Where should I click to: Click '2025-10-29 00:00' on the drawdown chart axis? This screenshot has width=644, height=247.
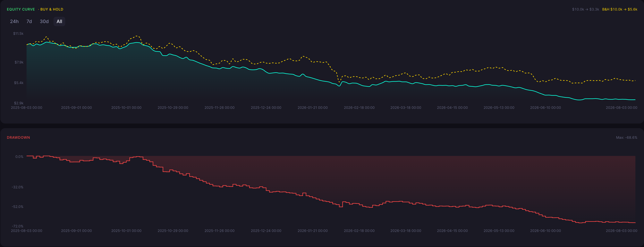click(x=173, y=231)
